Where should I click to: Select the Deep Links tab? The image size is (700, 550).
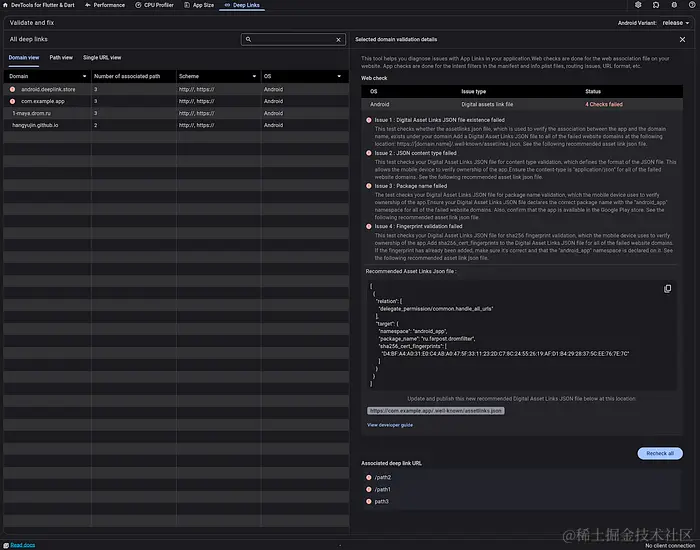242,5
